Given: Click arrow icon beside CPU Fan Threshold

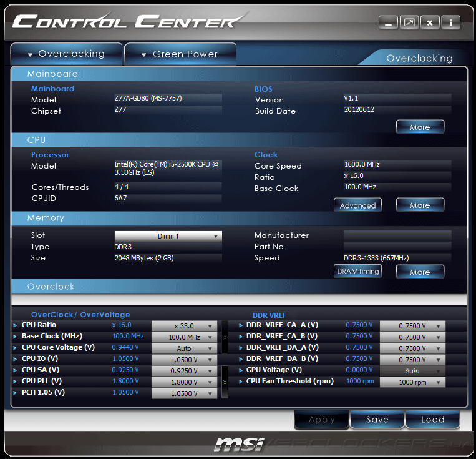Looking at the screenshot, I should 241,382.
